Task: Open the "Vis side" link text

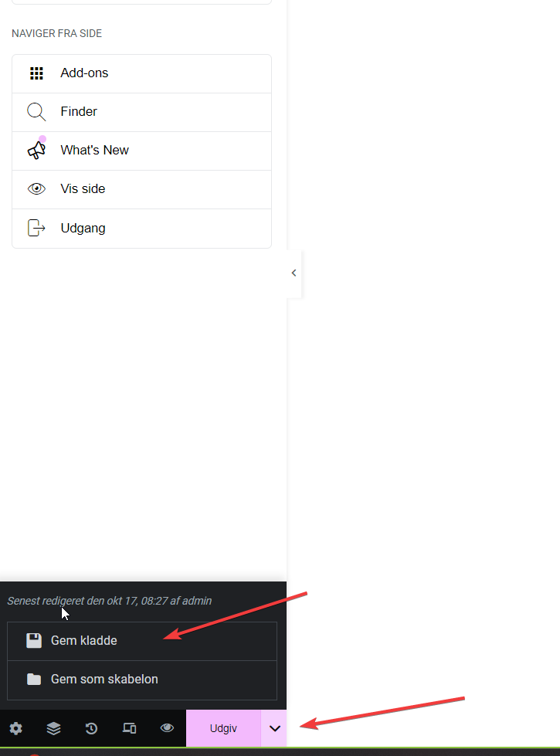Action: (x=83, y=189)
